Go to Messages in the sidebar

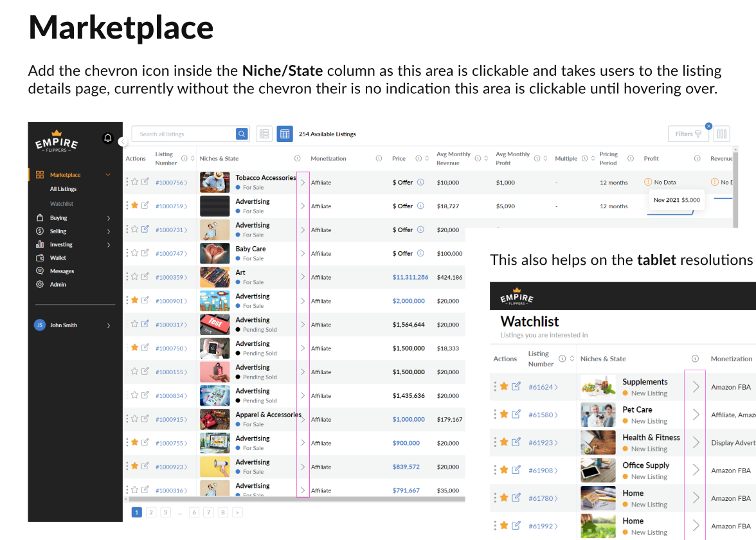62,271
